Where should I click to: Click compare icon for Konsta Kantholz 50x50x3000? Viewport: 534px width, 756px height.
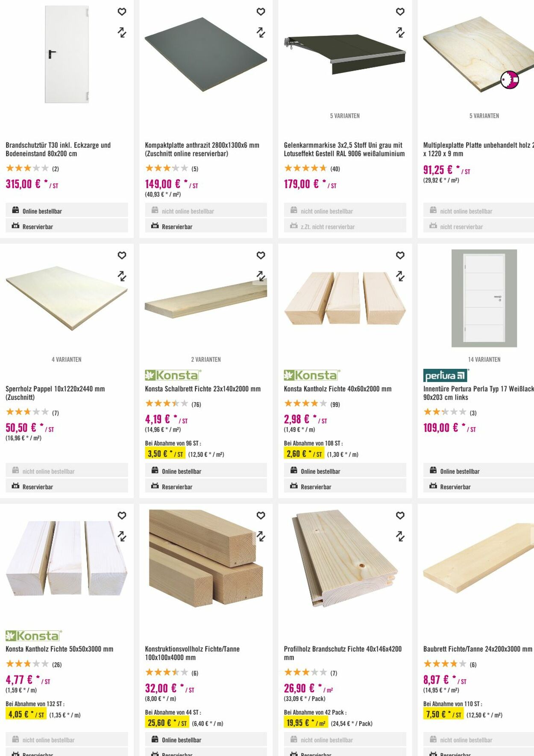pos(122,536)
